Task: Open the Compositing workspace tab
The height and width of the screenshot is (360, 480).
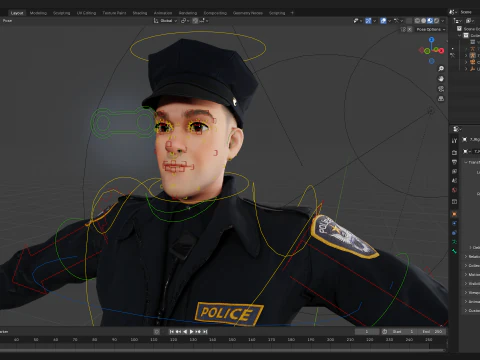Action: [215, 13]
